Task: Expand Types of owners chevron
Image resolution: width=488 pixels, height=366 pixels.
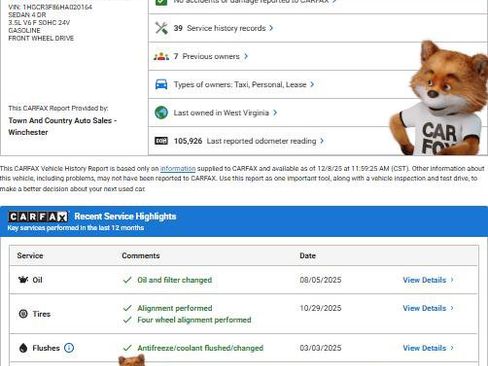Action: pos(312,84)
